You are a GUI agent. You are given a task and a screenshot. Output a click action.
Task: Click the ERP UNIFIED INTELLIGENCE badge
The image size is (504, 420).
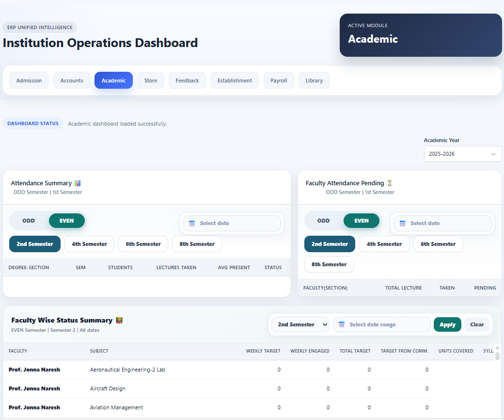point(40,27)
